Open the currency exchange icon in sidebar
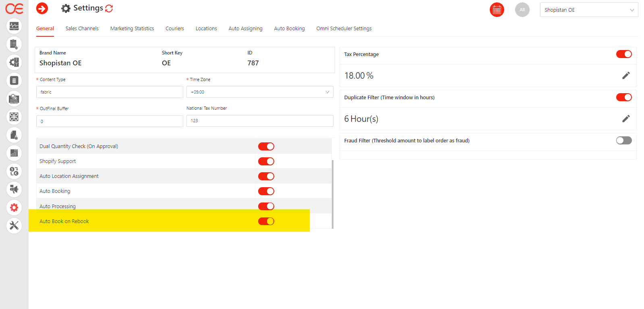 (x=14, y=171)
